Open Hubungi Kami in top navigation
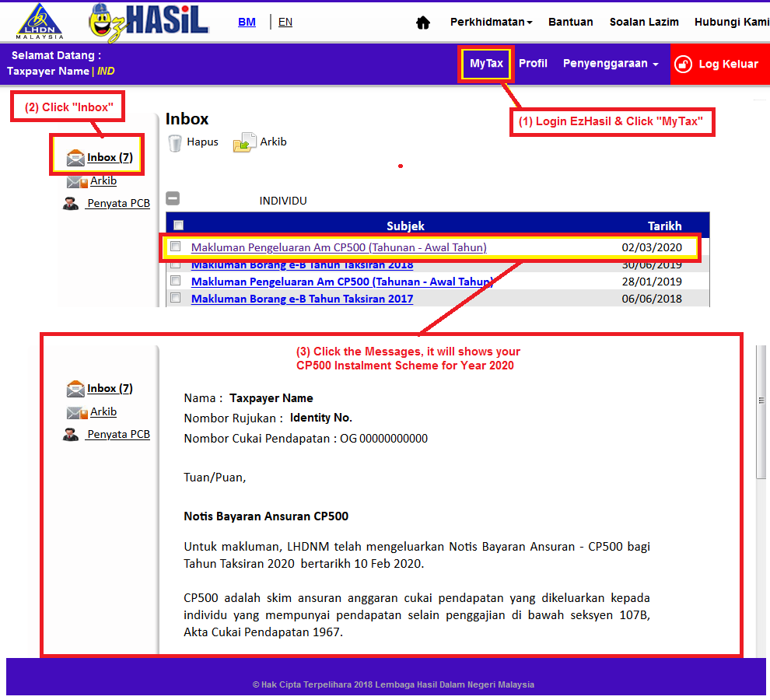 coord(732,22)
